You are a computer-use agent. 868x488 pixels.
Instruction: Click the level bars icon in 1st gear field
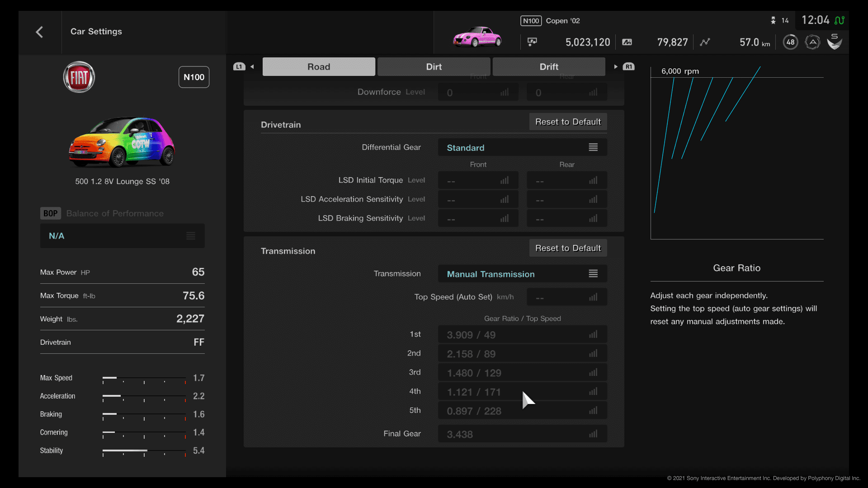pyautogui.click(x=593, y=334)
